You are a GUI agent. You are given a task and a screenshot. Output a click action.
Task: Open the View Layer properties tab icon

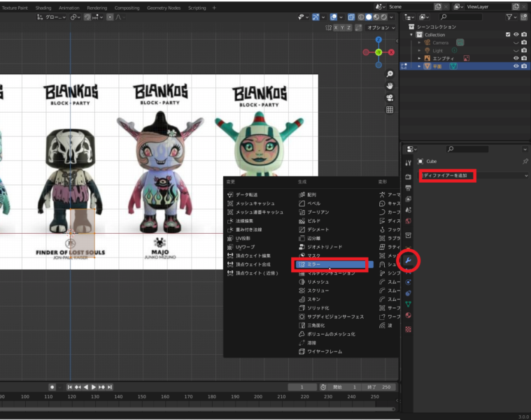(x=409, y=199)
